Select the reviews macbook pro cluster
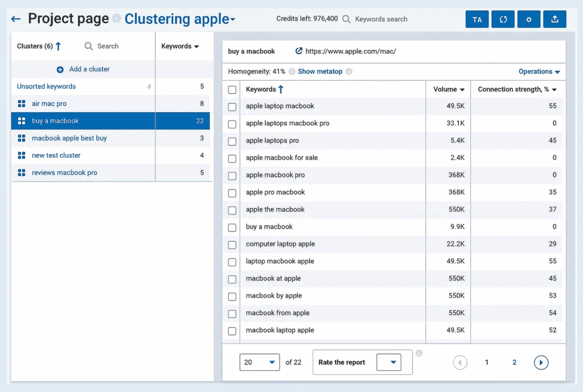This screenshot has width=583, height=392. click(x=64, y=173)
